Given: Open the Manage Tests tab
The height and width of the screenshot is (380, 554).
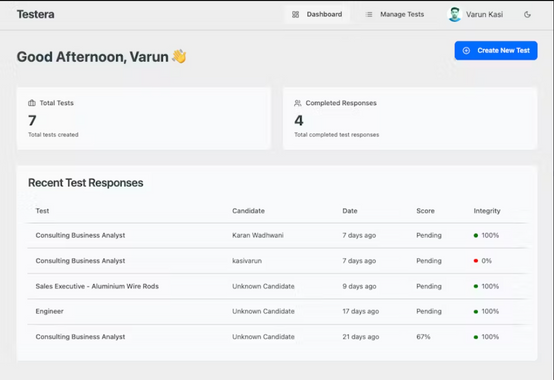Looking at the screenshot, I should pos(395,14).
